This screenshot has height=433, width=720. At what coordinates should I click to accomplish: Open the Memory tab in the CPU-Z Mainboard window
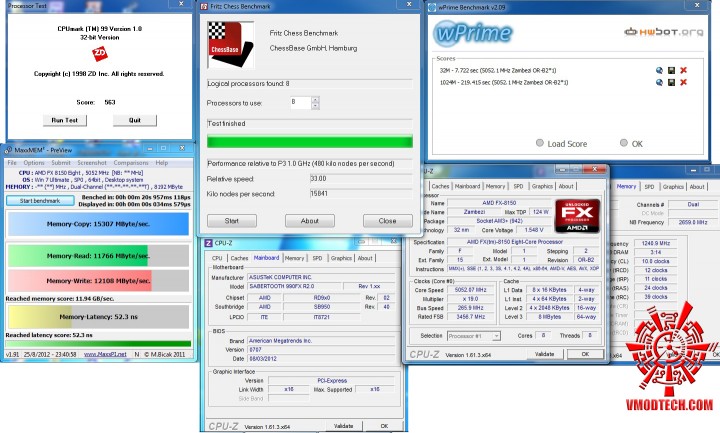coord(294,258)
